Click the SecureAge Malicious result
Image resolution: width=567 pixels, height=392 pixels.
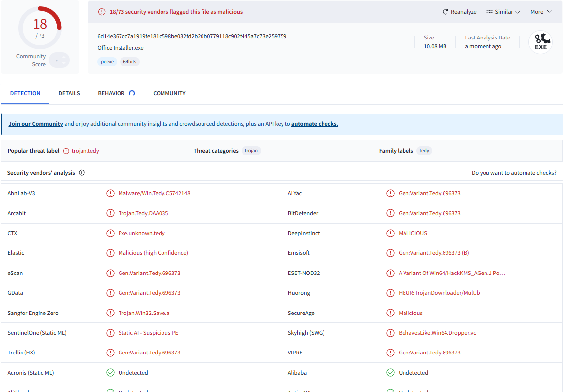click(410, 313)
